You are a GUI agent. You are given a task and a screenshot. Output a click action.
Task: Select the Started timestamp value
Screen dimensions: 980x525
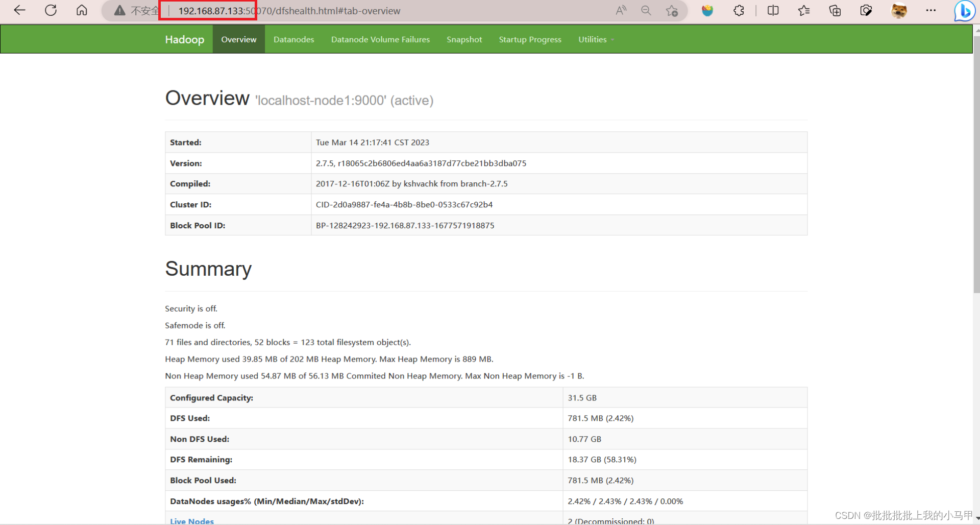coord(372,142)
